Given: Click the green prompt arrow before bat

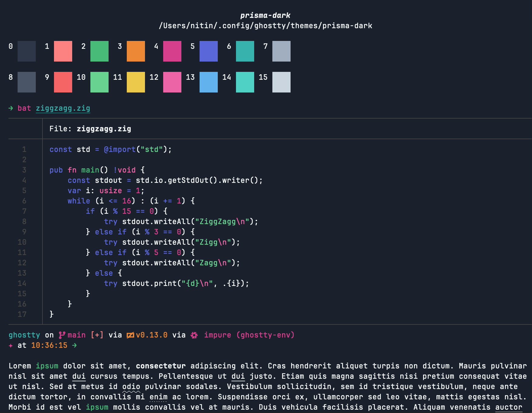Looking at the screenshot, I should [11, 108].
